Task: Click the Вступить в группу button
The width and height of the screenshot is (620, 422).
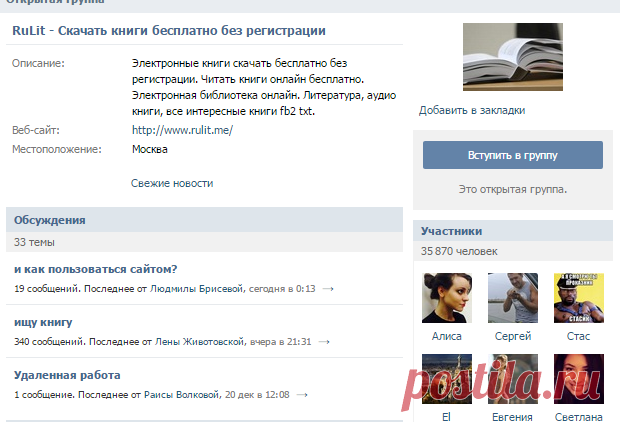Action: click(513, 155)
